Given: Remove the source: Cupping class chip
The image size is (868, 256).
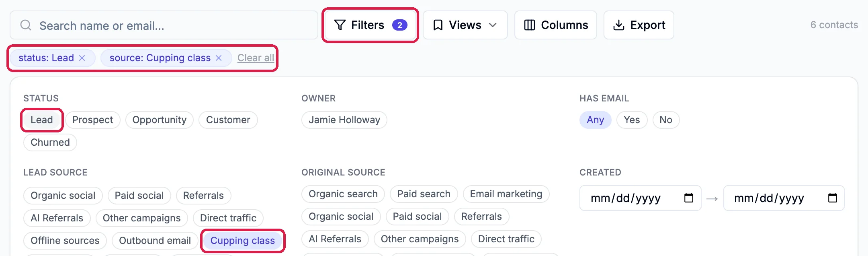Looking at the screenshot, I should click(x=219, y=58).
